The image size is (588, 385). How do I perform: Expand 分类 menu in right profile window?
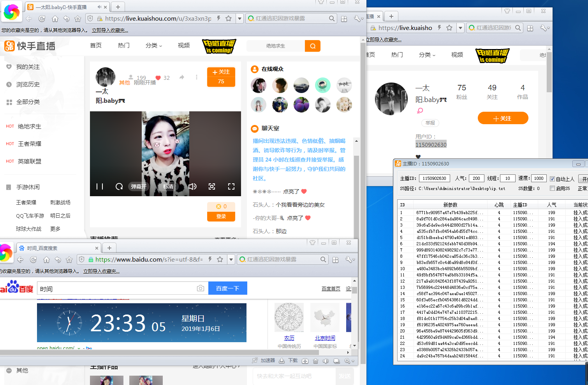point(427,55)
